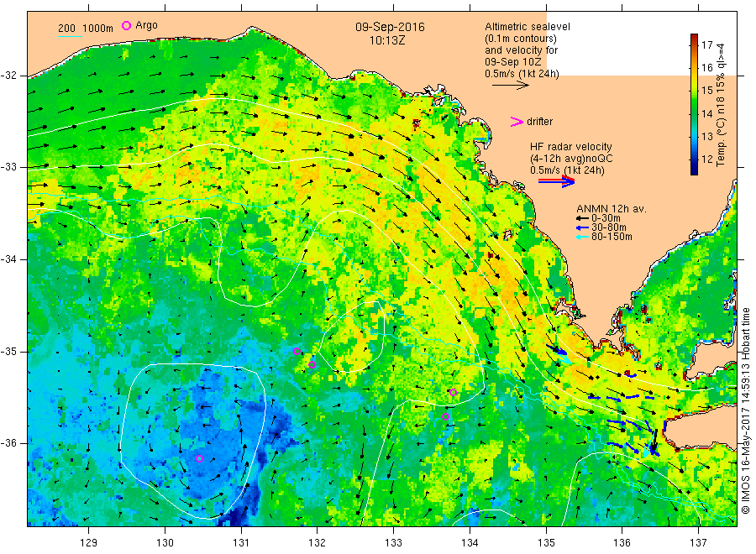
Task: Click the HF radar red-blue arrow legend
Action: (x=556, y=181)
